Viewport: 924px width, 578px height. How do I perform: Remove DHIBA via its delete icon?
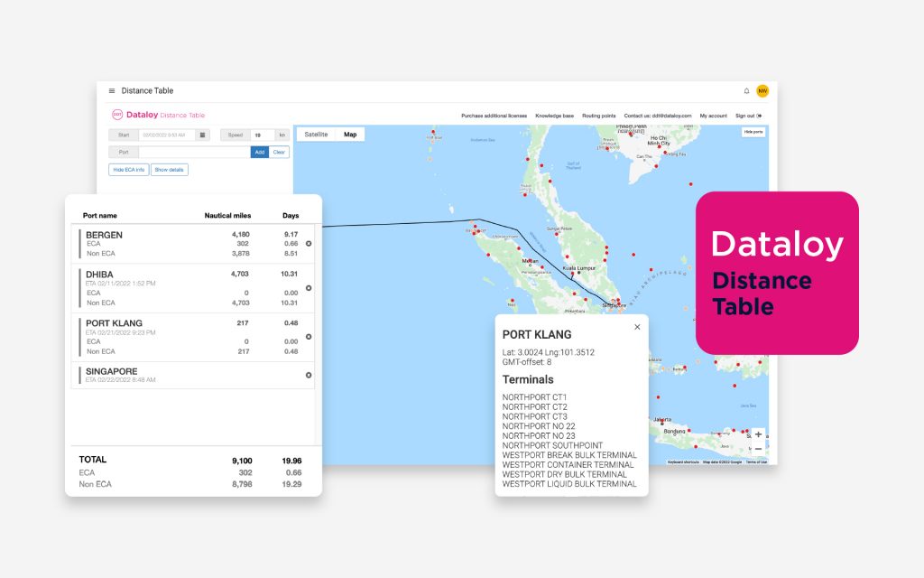click(308, 288)
